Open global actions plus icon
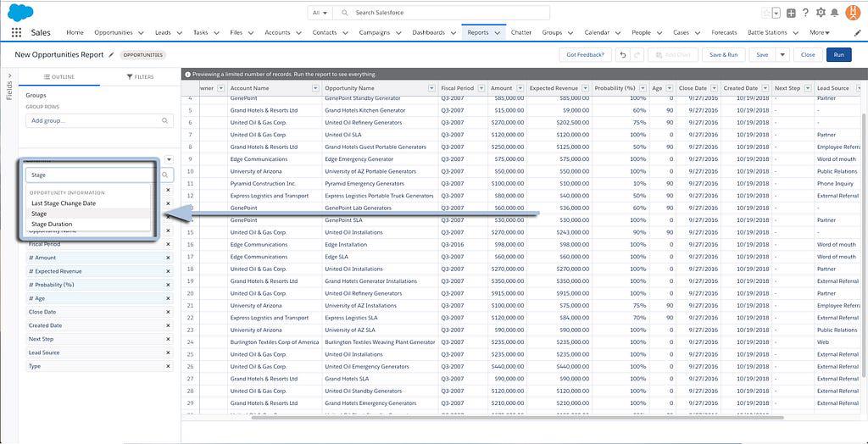The image size is (868, 444). pos(791,13)
